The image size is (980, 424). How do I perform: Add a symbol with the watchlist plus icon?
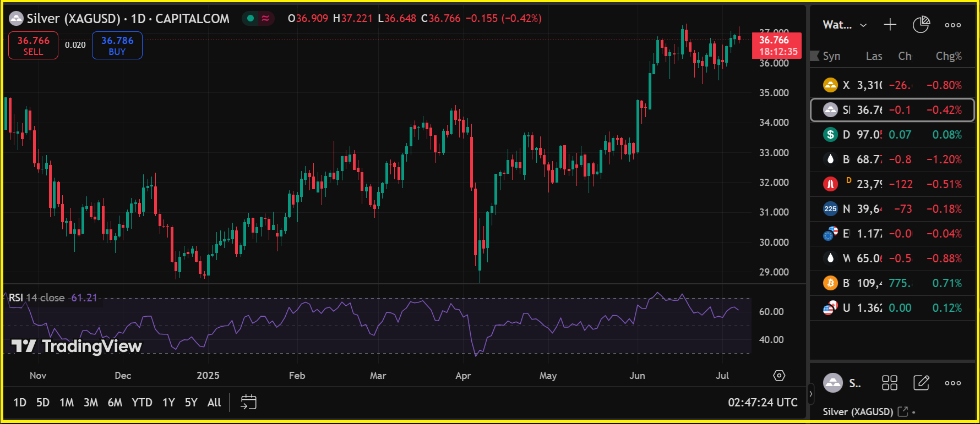(890, 25)
